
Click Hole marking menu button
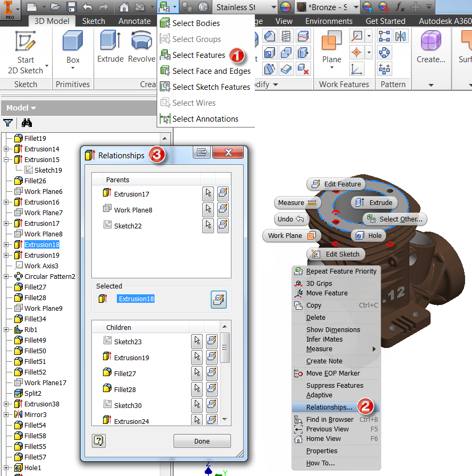click(x=368, y=235)
